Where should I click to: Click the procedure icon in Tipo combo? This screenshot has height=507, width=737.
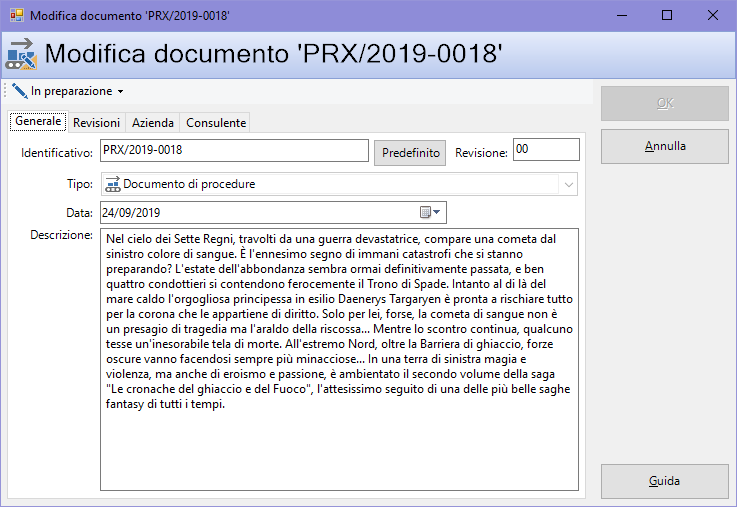pyautogui.click(x=113, y=184)
